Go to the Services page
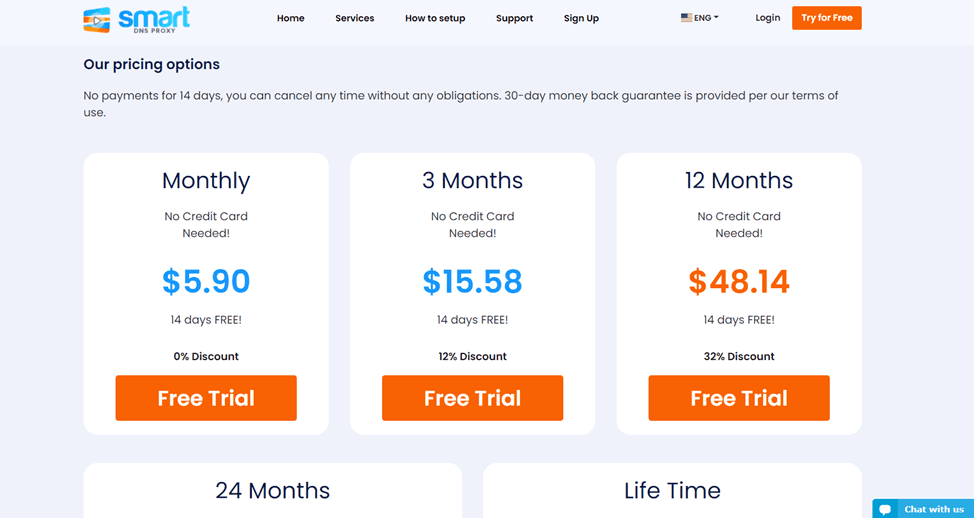 pyautogui.click(x=355, y=18)
